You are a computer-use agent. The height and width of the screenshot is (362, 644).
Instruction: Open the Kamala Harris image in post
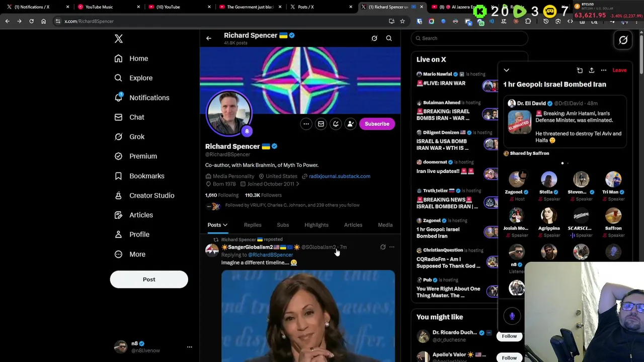[x=308, y=316]
